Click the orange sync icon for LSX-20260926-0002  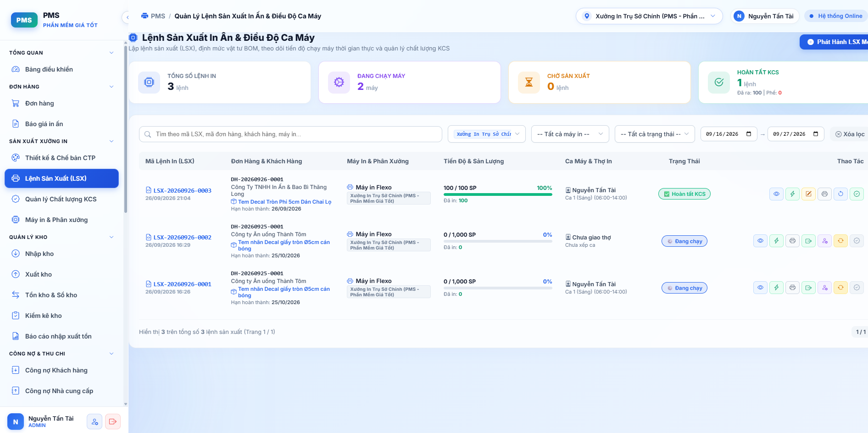tap(840, 241)
